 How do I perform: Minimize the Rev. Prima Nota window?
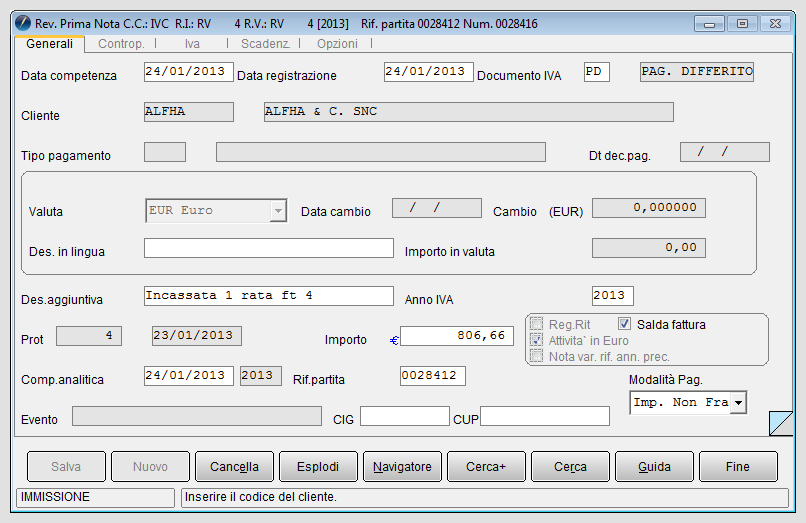coord(709,24)
